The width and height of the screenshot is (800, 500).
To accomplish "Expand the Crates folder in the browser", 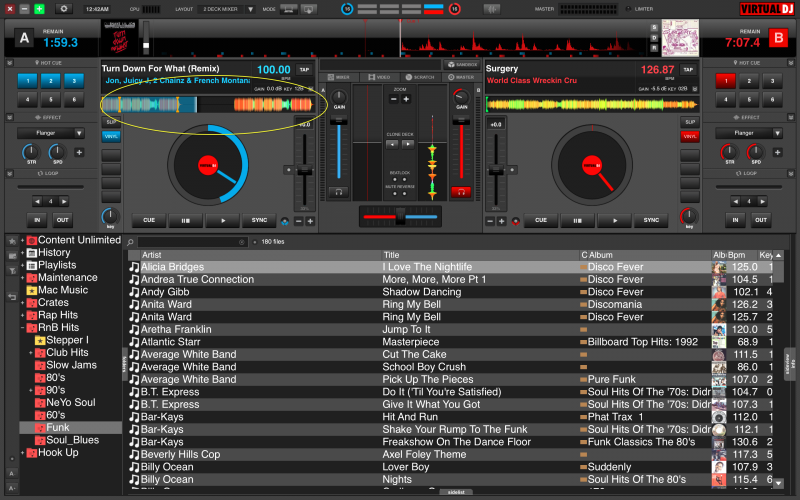I will (x=22, y=302).
